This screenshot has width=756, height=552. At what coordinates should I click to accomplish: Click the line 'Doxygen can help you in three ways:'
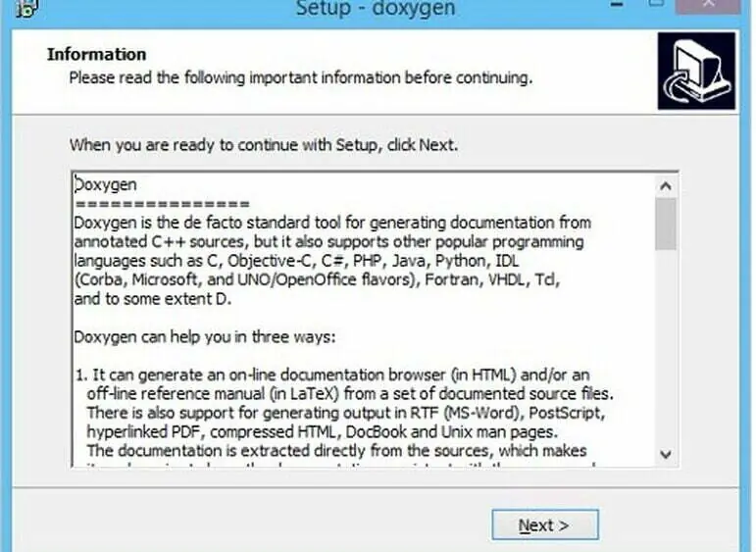pyautogui.click(x=204, y=336)
